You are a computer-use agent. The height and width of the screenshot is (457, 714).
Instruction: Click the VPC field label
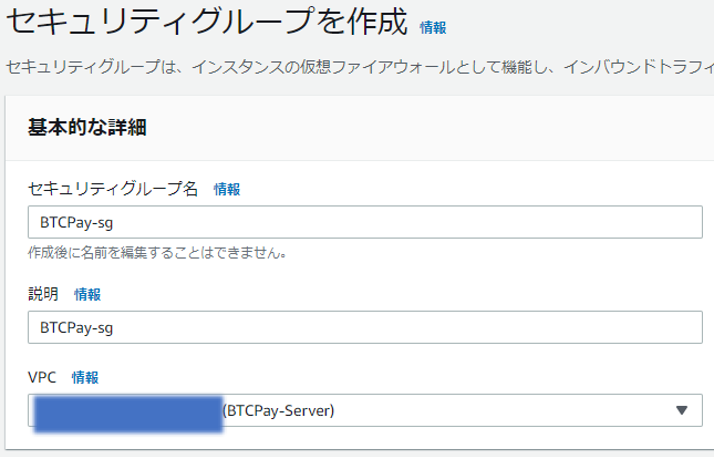(42, 377)
